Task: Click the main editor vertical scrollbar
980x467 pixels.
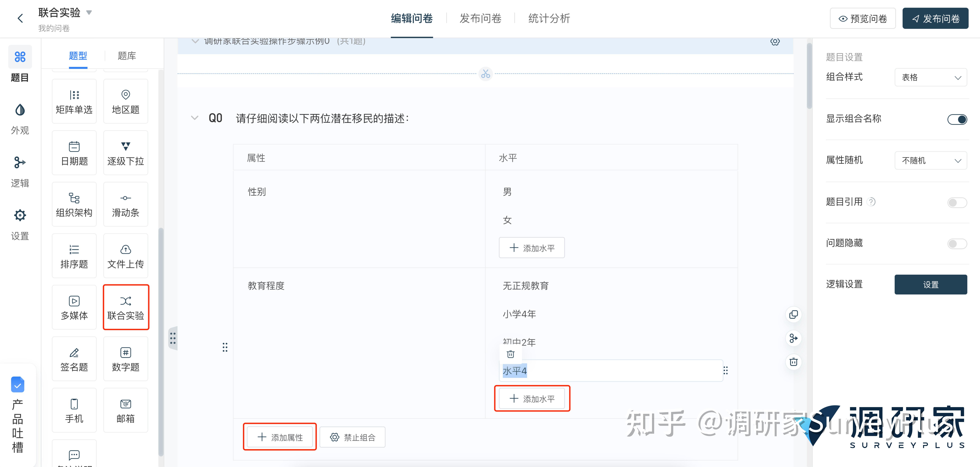Action: pyautogui.click(x=809, y=76)
